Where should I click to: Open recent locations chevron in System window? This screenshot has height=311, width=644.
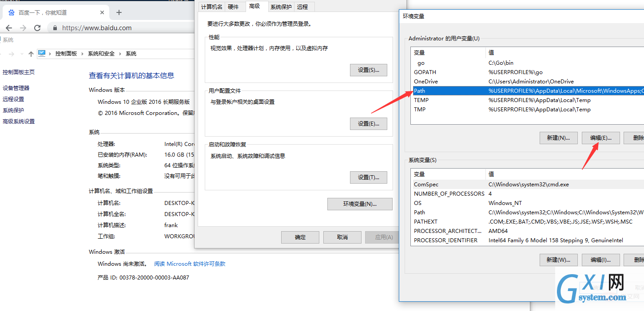(22, 54)
